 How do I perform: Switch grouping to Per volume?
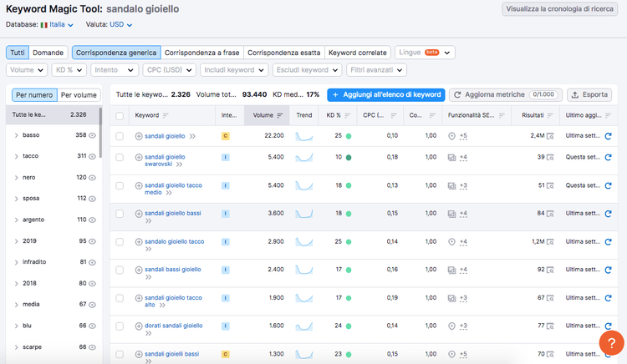tap(79, 95)
